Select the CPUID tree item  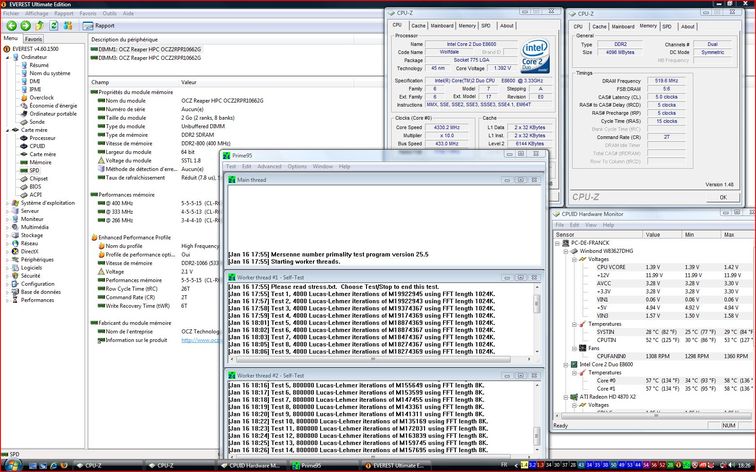click(37, 146)
